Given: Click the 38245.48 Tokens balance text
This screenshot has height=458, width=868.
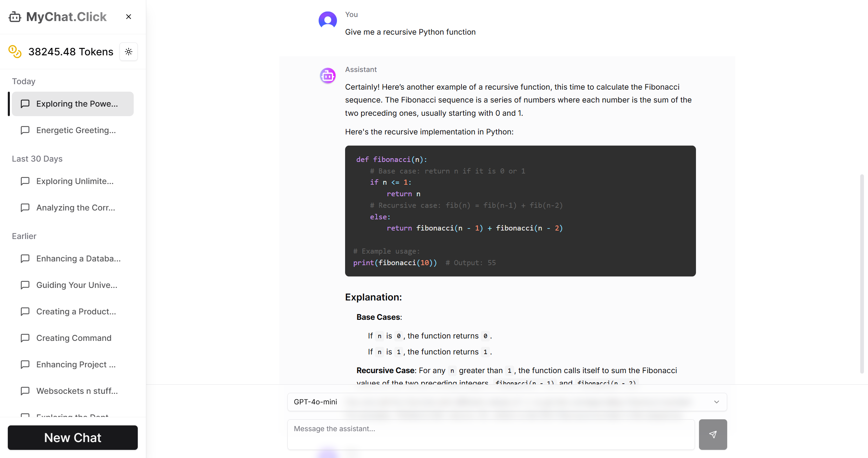Looking at the screenshot, I should [x=71, y=52].
